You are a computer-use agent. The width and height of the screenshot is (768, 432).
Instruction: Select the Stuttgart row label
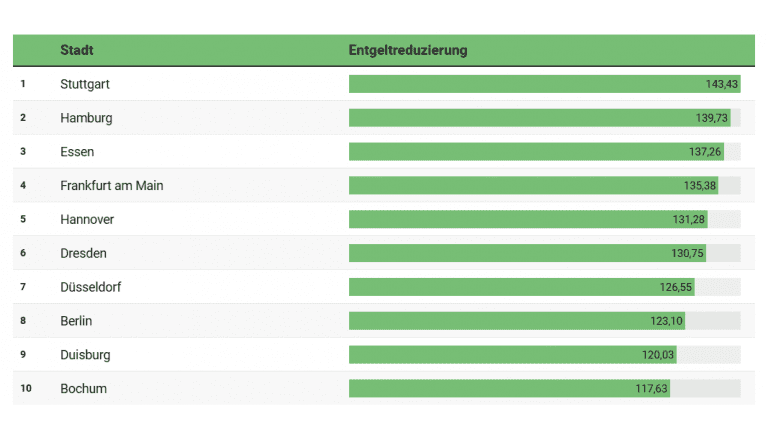pyautogui.click(x=85, y=84)
